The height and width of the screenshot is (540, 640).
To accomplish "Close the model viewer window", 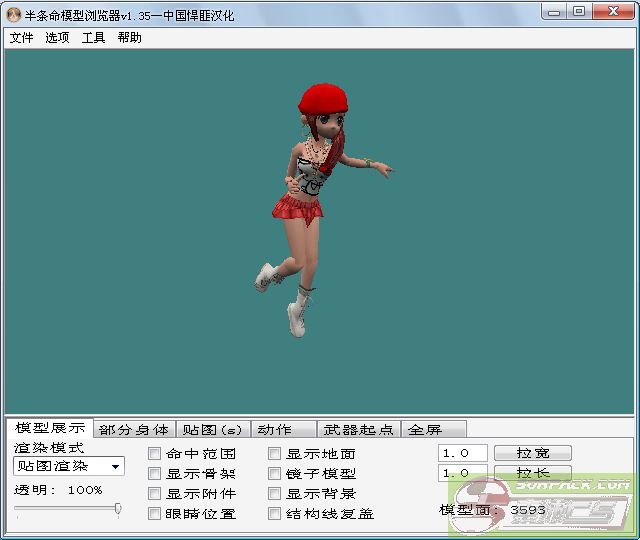I will tap(612, 11).
